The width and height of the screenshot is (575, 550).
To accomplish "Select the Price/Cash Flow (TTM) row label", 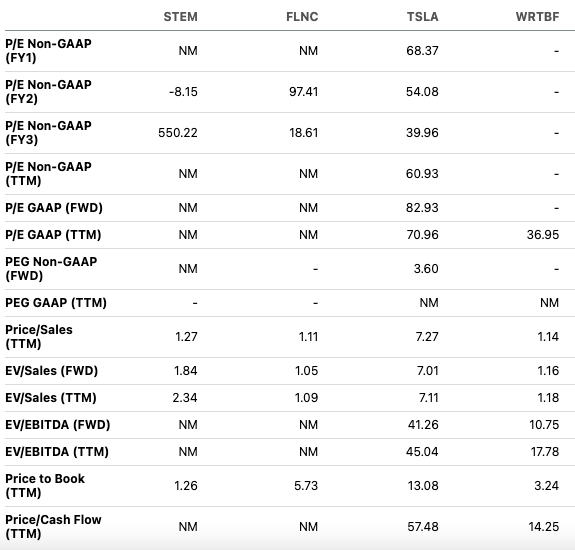I will (x=54, y=527).
